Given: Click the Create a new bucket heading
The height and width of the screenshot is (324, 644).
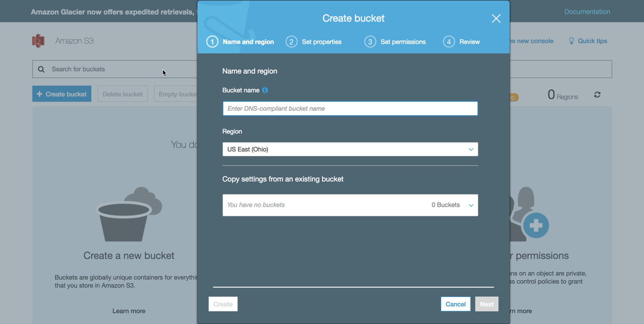Looking at the screenshot, I should tap(129, 255).
